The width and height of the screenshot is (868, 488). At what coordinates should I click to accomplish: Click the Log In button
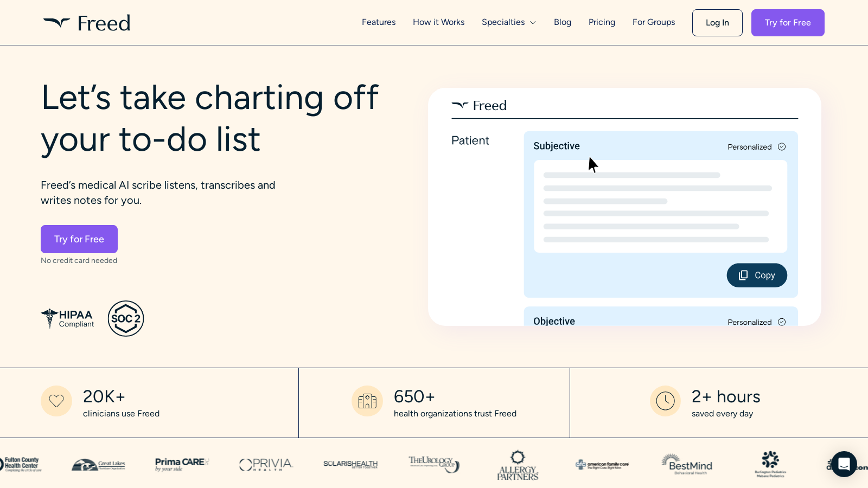point(717,22)
